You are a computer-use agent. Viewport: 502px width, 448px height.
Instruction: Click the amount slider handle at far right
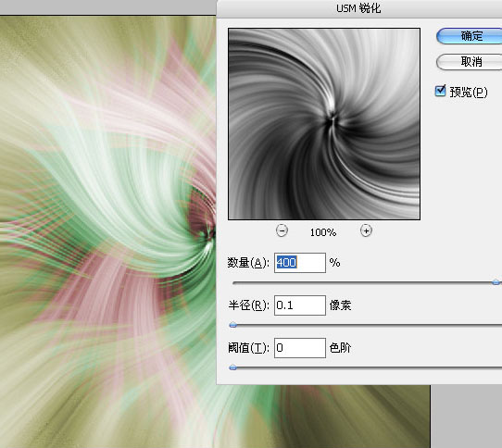(496, 282)
